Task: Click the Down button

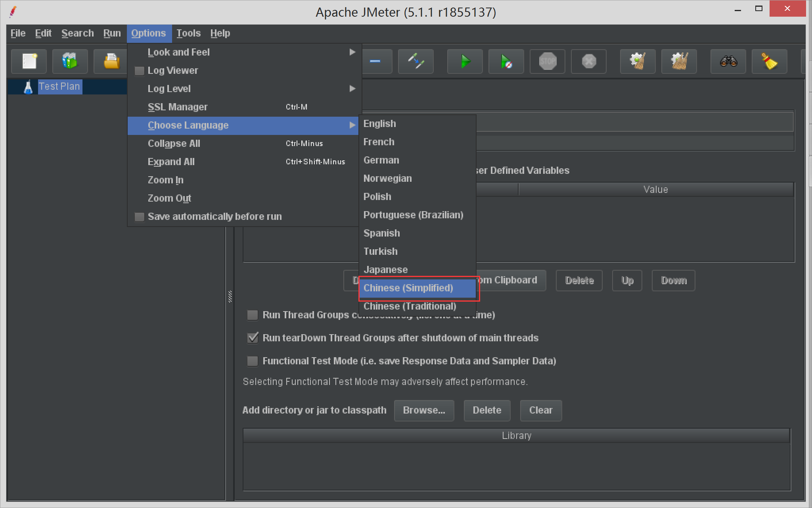Action: pyautogui.click(x=673, y=281)
